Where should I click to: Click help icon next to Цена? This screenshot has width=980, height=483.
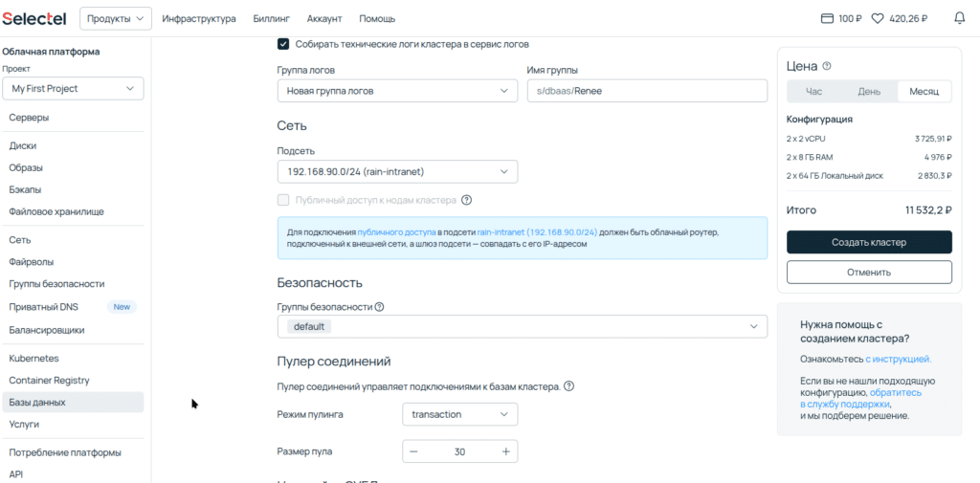[827, 66]
